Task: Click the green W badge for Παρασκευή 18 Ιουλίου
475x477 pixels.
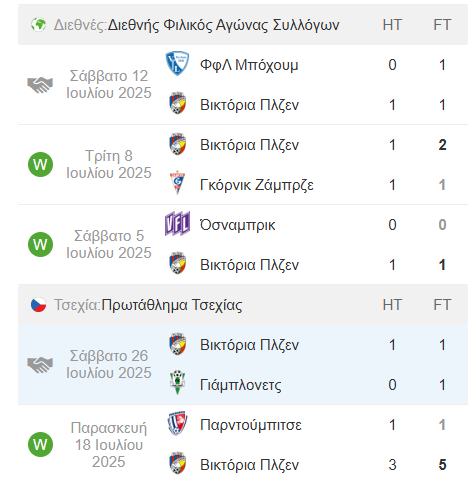Action: (40, 444)
